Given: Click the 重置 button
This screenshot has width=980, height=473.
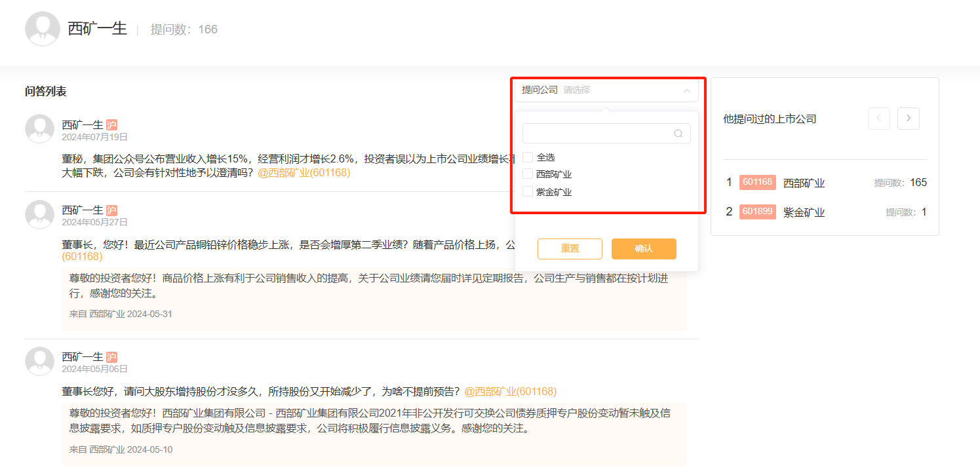Looking at the screenshot, I should [570, 249].
